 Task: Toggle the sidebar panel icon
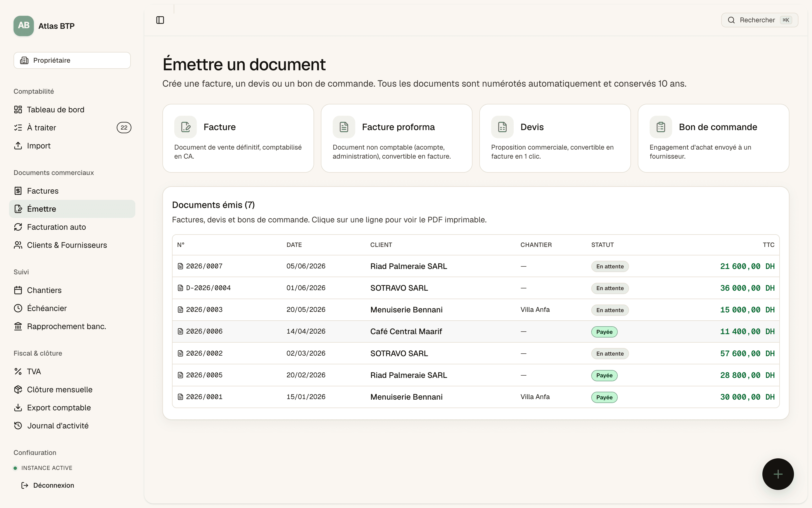[160, 20]
